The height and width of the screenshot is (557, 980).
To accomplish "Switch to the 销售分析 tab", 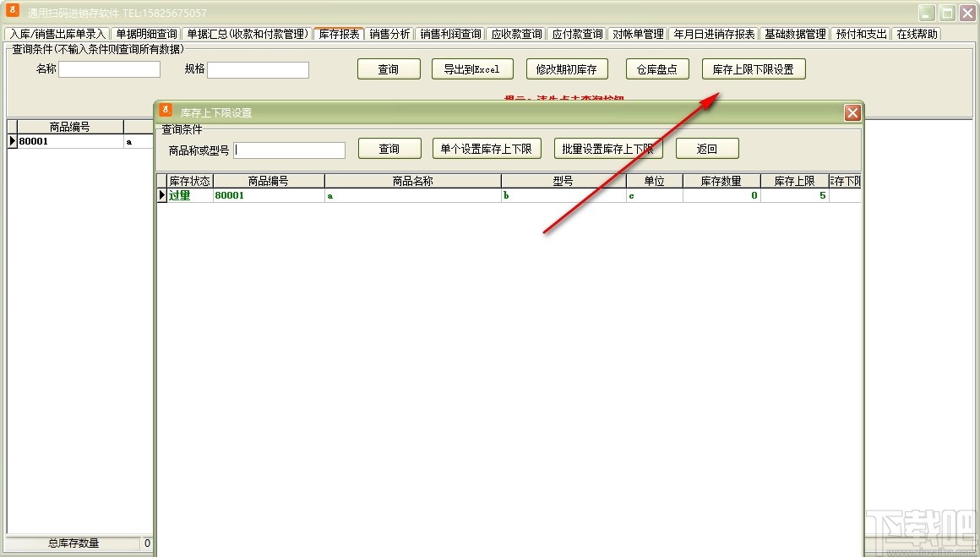I will 389,35.
